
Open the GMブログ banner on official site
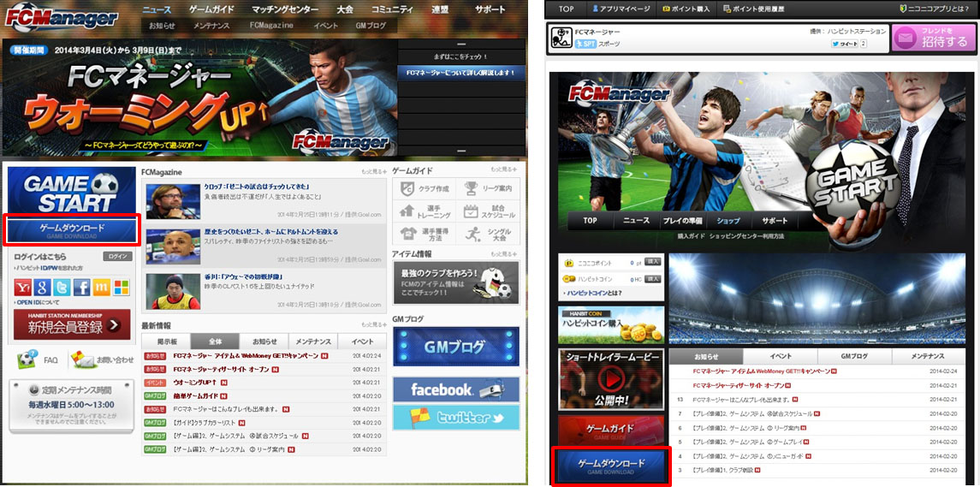[x=455, y=347]
